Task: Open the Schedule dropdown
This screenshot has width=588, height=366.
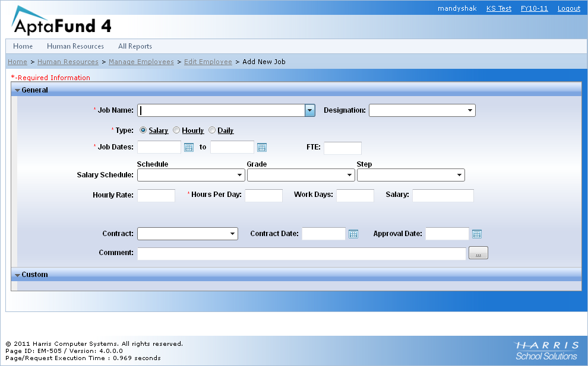Action: click(191, 175)
